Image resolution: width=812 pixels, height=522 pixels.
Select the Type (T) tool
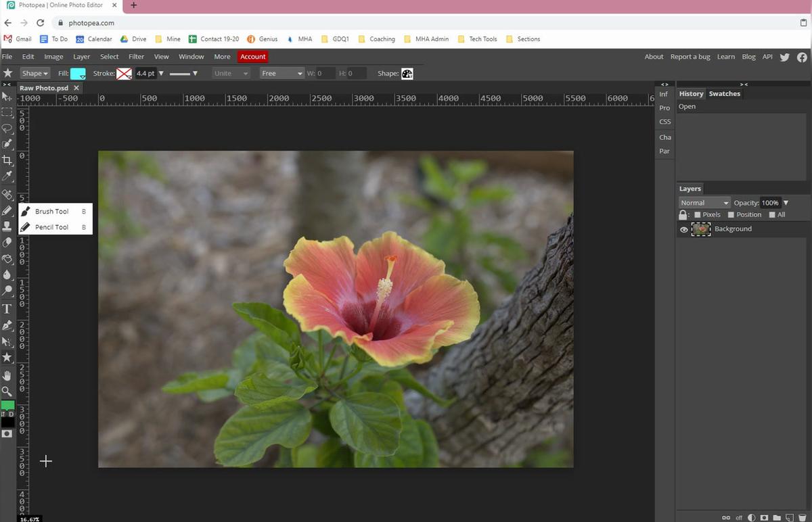tap(7, 309)
